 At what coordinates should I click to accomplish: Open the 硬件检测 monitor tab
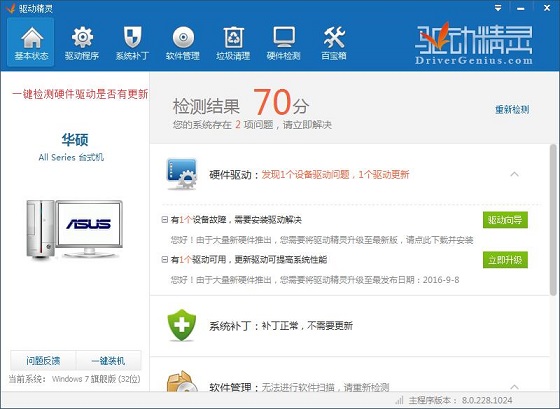click(283, 43)
